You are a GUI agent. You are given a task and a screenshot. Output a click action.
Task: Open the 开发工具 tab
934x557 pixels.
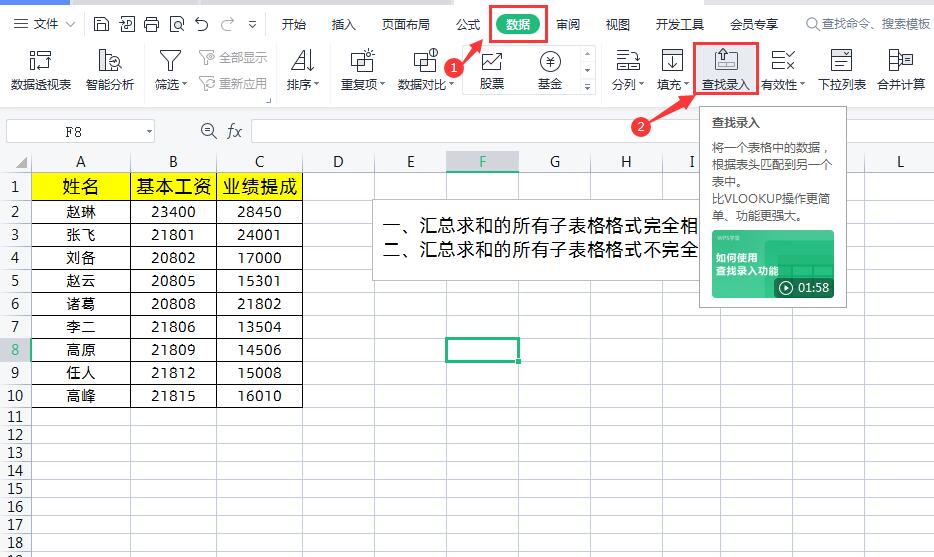click(680, 24)
